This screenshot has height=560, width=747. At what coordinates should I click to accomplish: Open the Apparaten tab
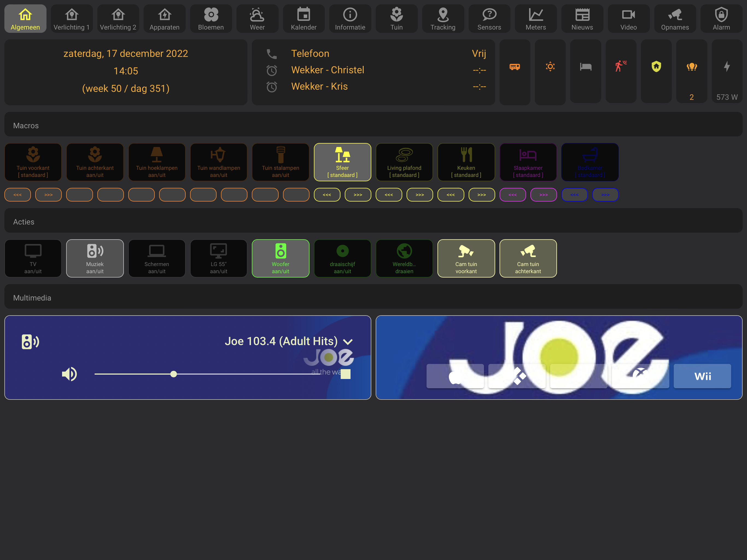(164, 19)
